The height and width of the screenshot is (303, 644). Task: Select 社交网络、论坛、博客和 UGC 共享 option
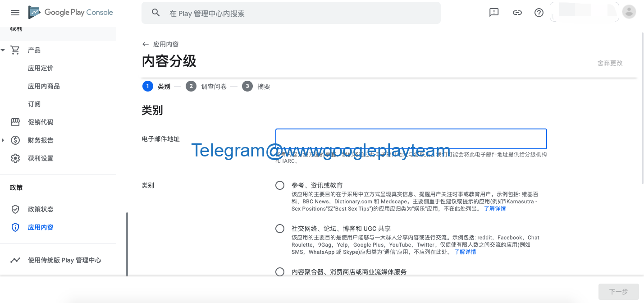coord(280,229)
